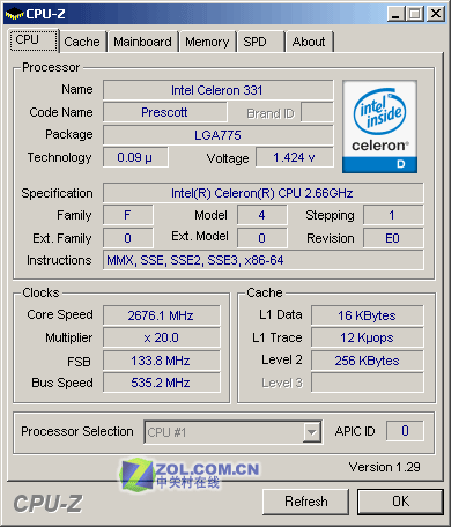Open the About tab
451x527 pixels.
pyautogui.click(x=309, y=42)
